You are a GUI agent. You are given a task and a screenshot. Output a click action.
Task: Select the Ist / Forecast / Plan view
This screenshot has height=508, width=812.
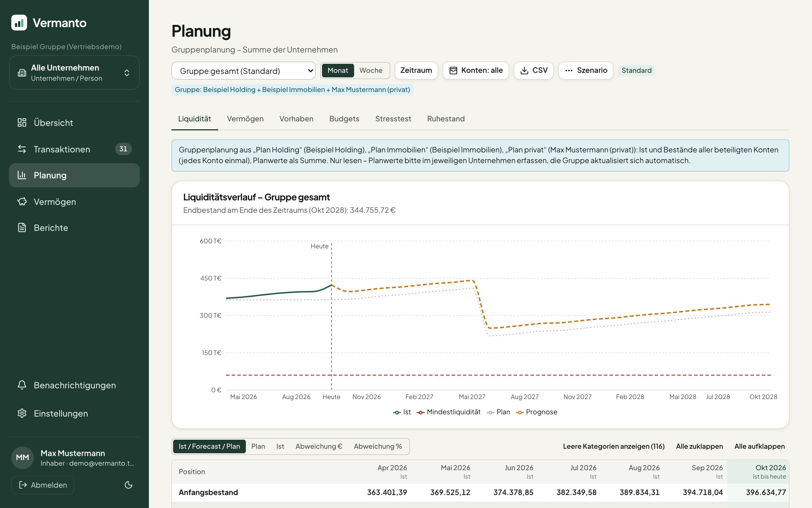tap(209, 446)
